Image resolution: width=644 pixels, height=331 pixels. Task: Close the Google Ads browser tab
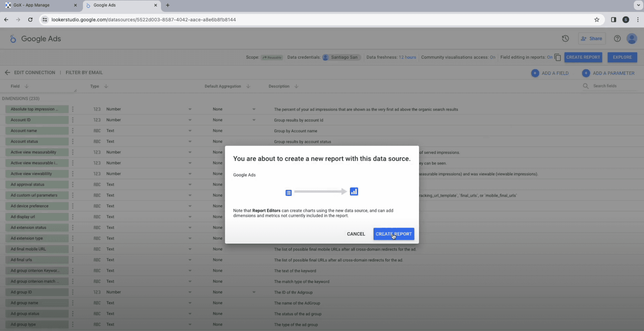(x=156, y=5)
